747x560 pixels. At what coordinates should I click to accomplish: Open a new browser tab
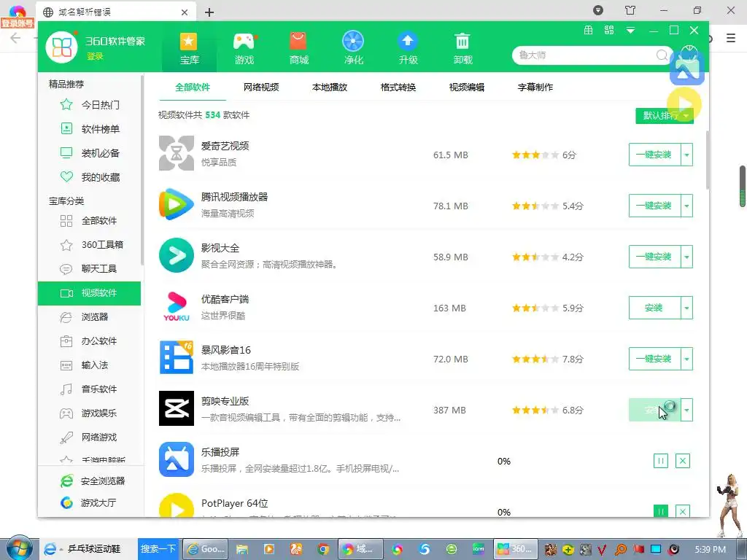coord(209,12)
